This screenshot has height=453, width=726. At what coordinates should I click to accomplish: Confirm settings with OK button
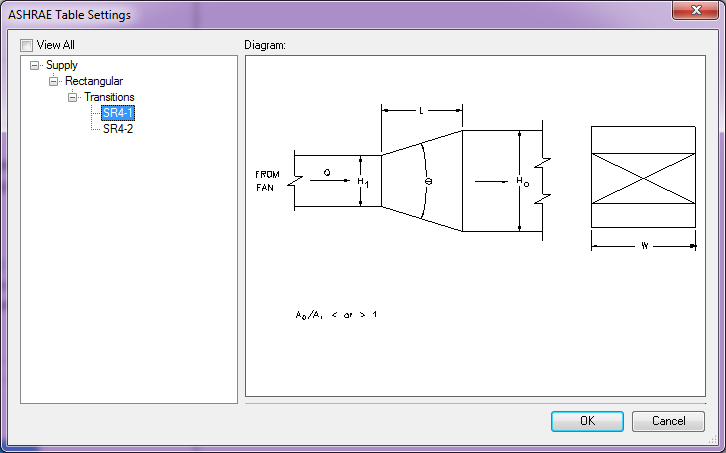(587, 421)
